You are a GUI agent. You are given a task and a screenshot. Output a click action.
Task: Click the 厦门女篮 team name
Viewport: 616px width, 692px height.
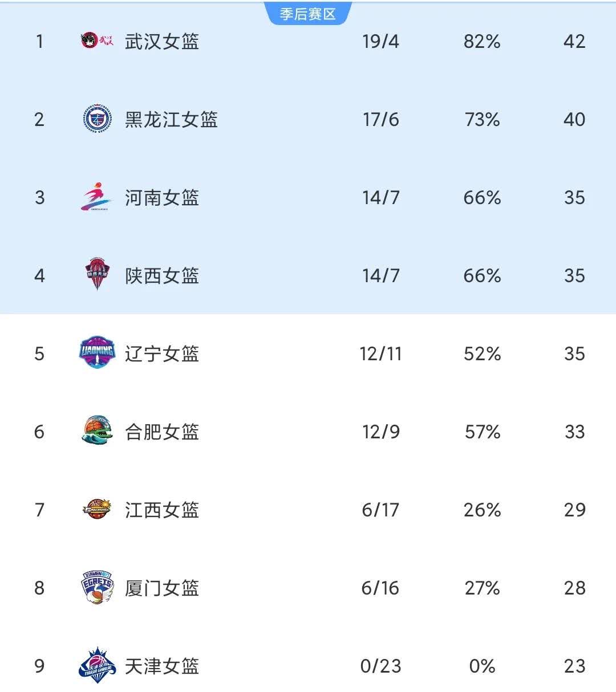pos(162,588)
